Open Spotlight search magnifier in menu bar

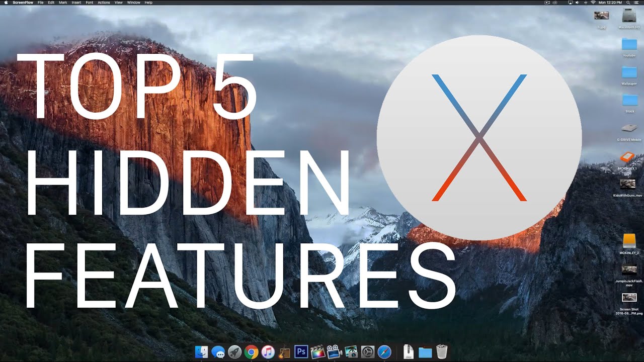(629, 3)
